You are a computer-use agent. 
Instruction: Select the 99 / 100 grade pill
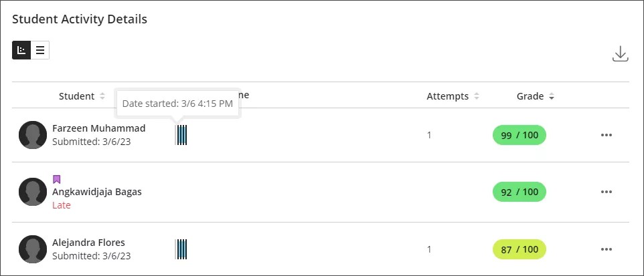[x=519, y=135]
